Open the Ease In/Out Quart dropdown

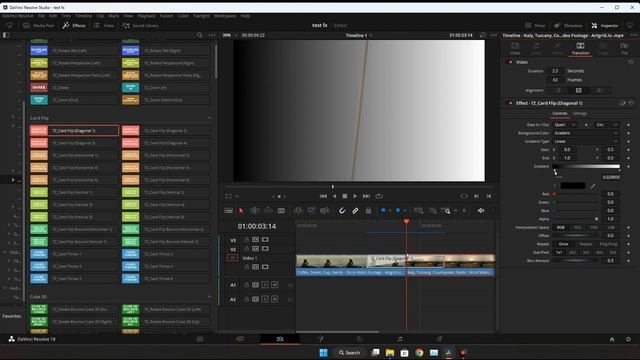(x=565, y=124)
